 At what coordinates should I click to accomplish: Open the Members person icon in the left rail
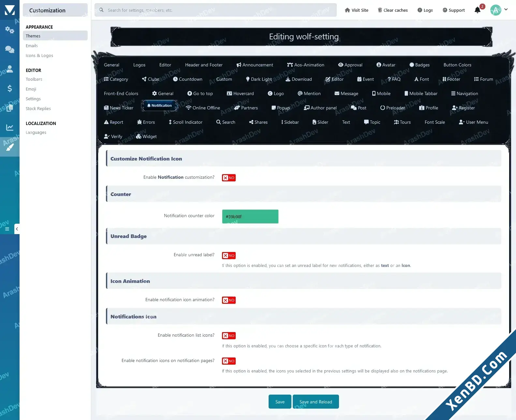click(9, 69)
